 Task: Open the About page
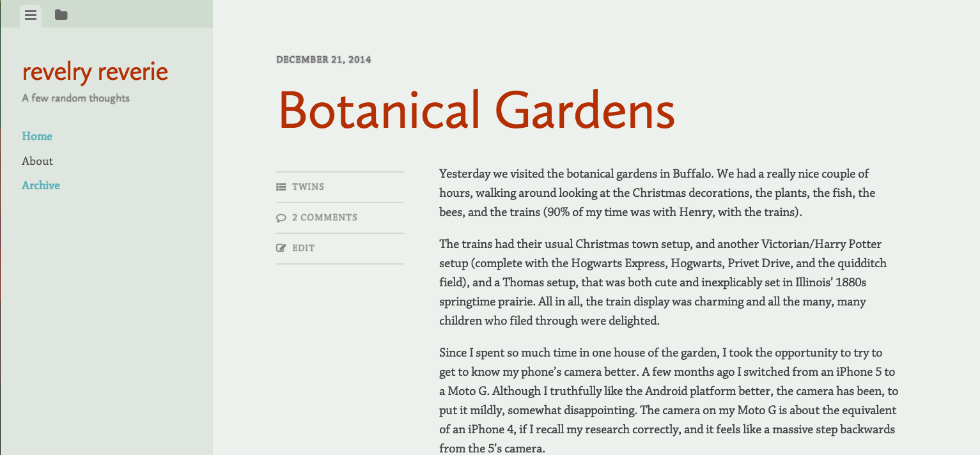[37, 161]
